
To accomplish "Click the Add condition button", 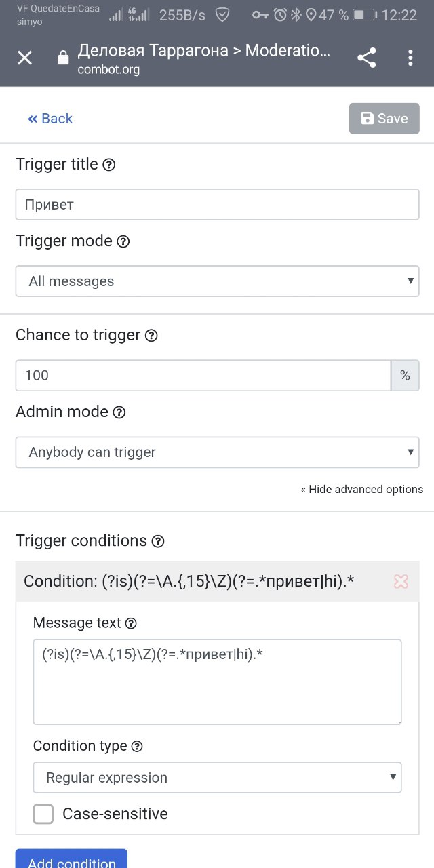I will click(x=71, y=859).
